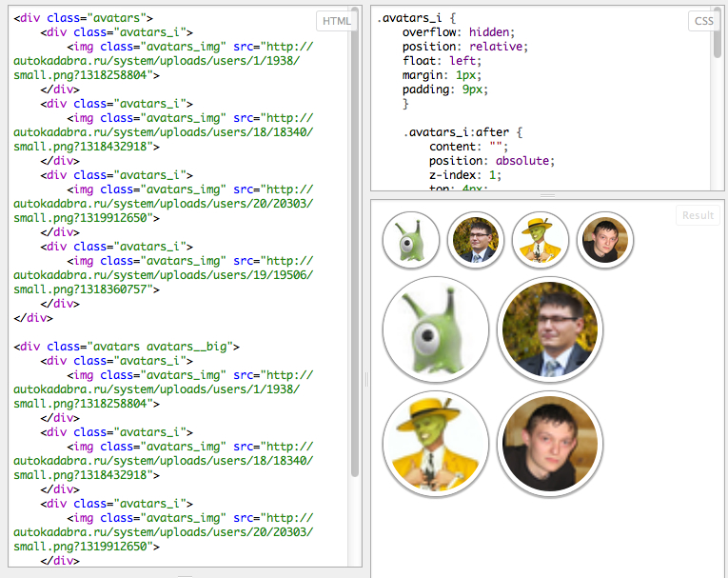Click the Result panel label
Screen dimensions: 728x578
698,215
